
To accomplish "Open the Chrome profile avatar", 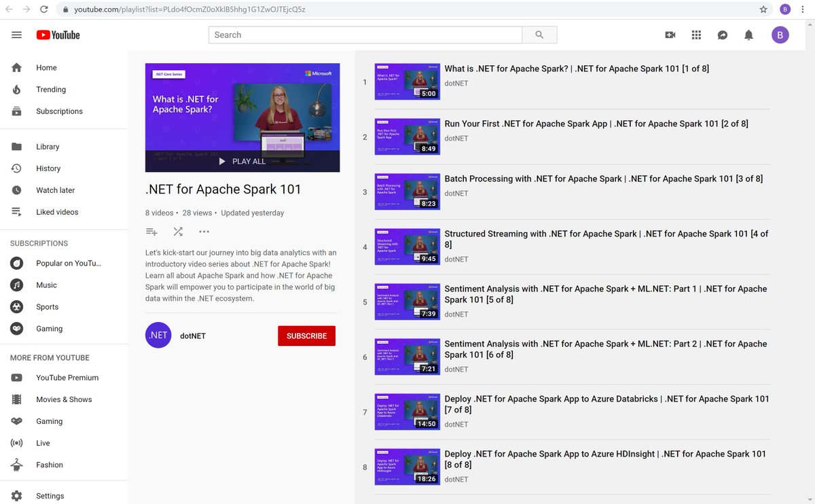I will click(x=785, y=10).
